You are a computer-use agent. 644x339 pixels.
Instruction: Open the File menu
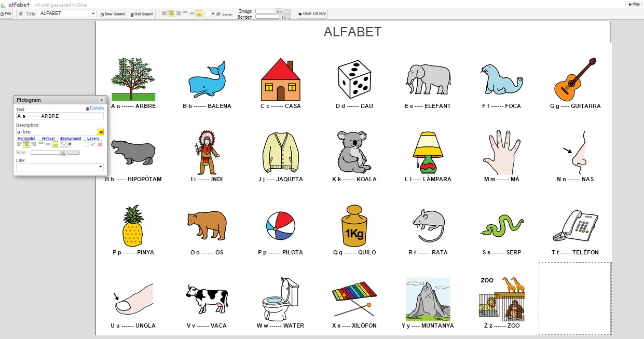coord(6,14)
